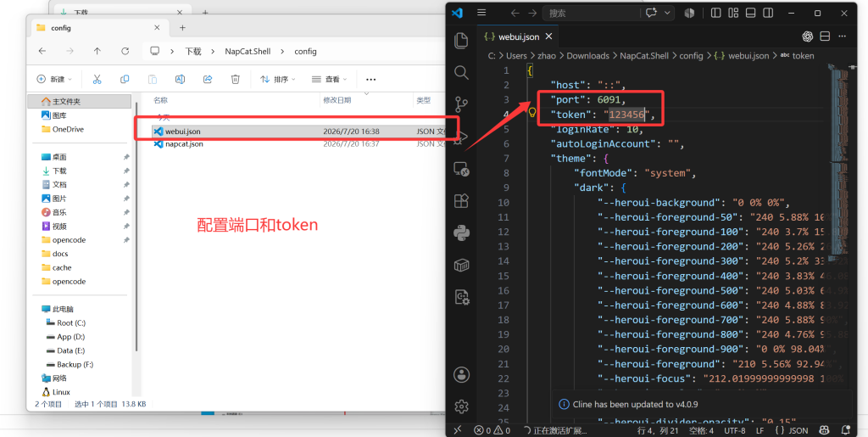
Task: Open the notifications bell in status bar
Action: pos(845,430)
